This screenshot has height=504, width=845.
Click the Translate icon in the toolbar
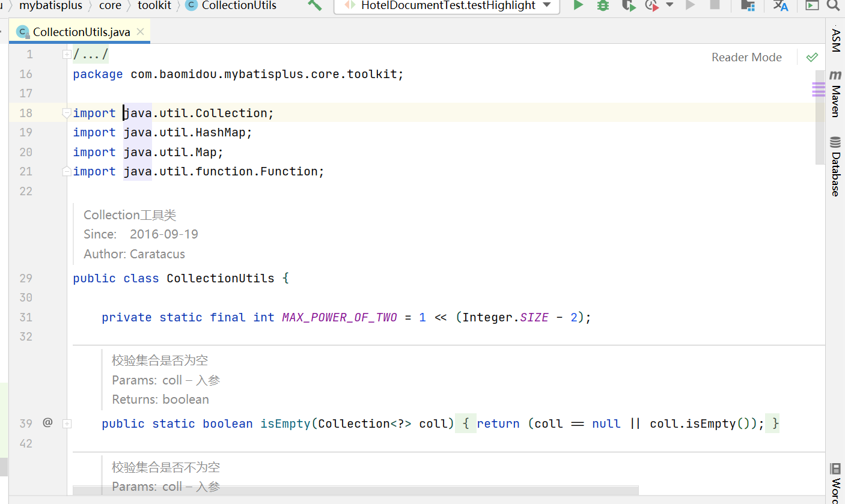click(x=781, y=5)
